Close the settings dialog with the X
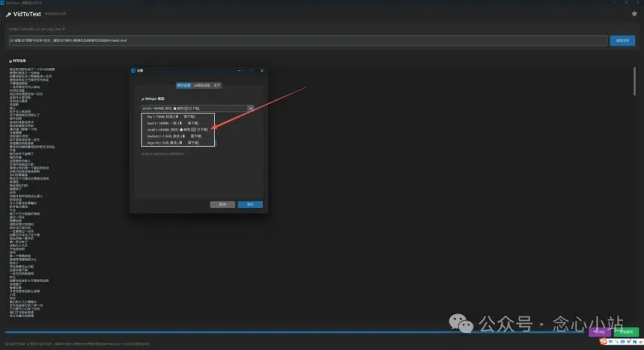 click(x=262, y=70)
